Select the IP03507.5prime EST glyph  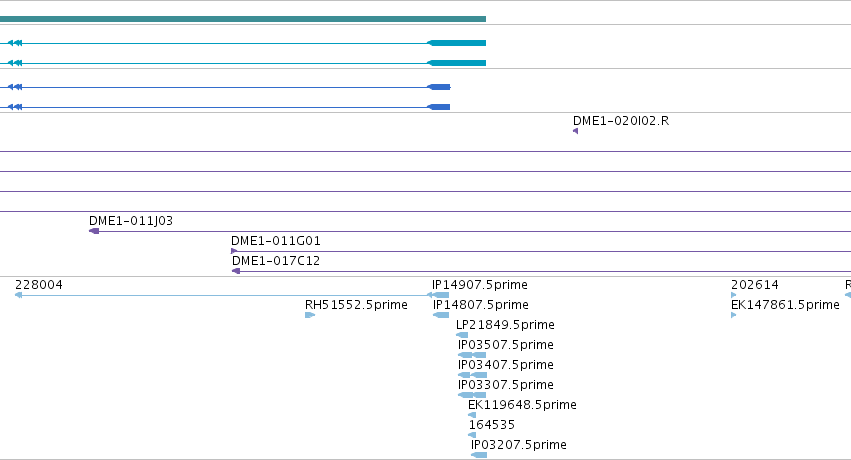coord(472,355)
